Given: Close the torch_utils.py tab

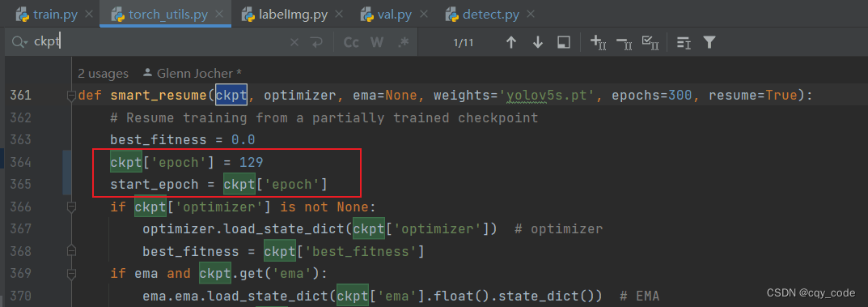Looking at the screenshot, I should coord(220,15).
